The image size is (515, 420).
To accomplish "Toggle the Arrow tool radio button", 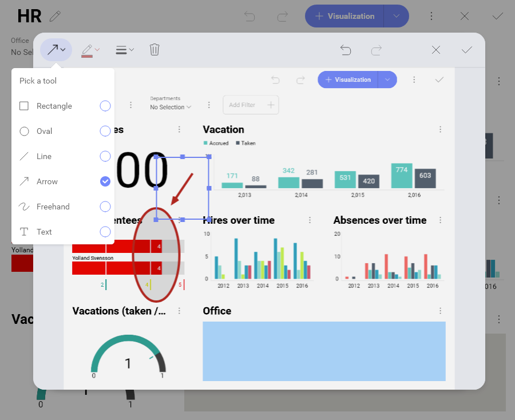I will tap(105, 181).
